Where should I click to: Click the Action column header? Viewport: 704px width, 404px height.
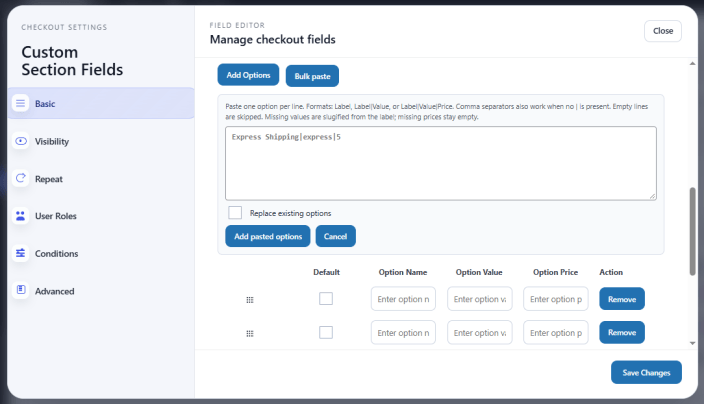tap(611, 272)
